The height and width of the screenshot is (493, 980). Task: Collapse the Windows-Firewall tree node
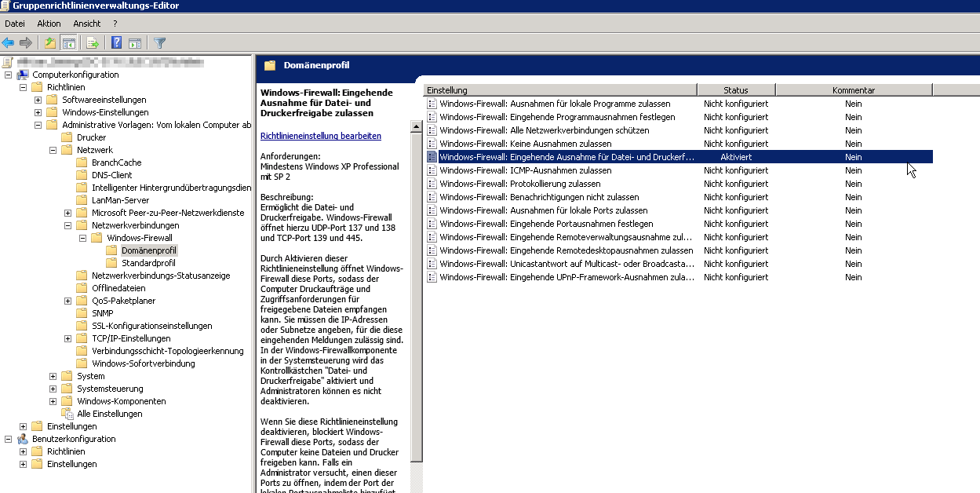(82, 238)
